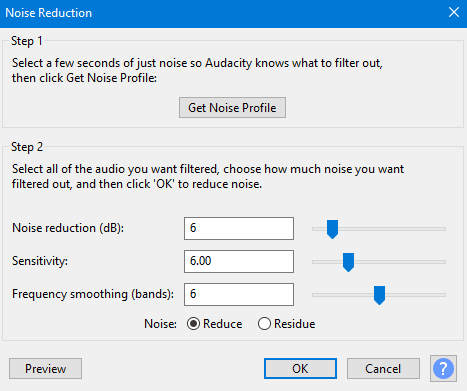Click Noise reduction slider track beyond the handle

point(392,229)
